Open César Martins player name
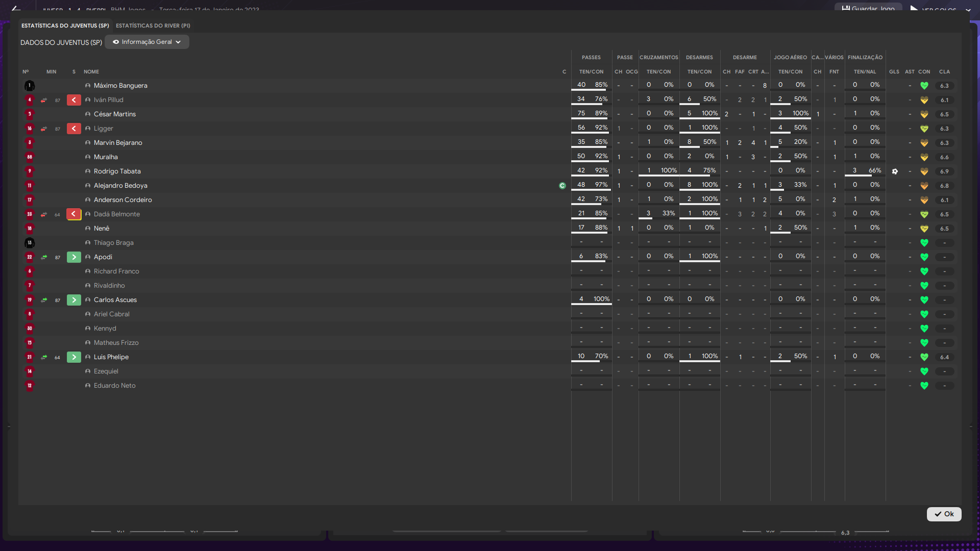The height and width of the screenshot is (551, 980). [115, 114]
